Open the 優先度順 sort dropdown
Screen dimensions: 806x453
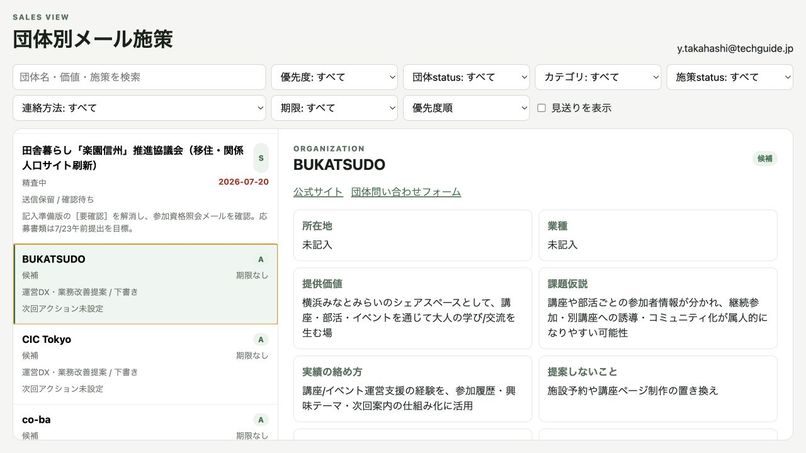point(466,108)
